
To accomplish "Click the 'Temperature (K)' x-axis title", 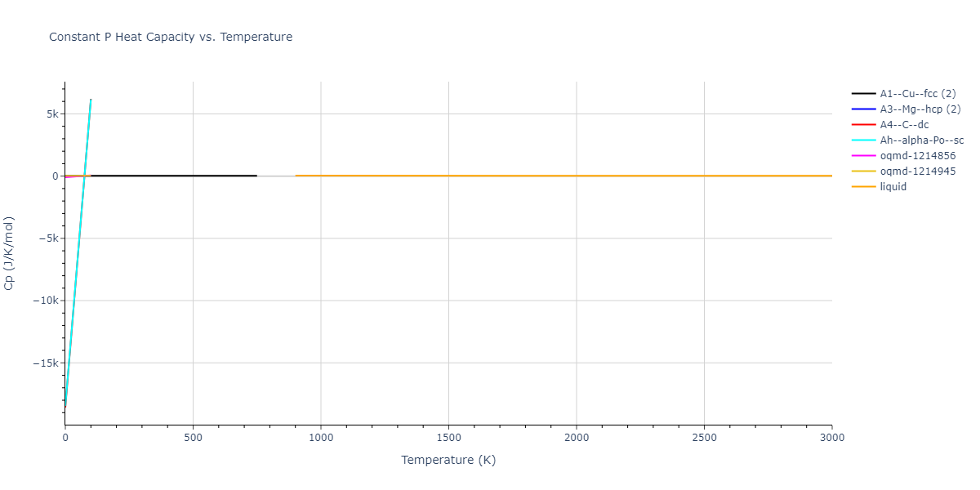I will click(x=448, y=460).
